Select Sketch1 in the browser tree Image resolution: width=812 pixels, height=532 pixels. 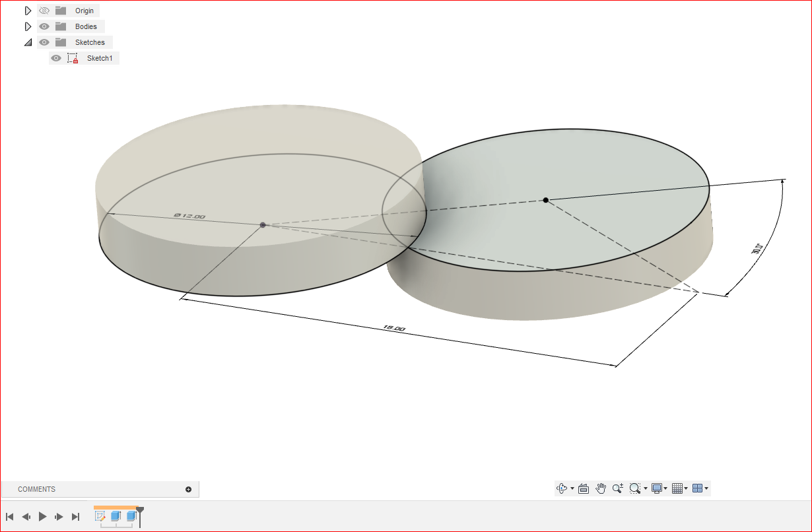pyautogui.click(x=100, y=58)
